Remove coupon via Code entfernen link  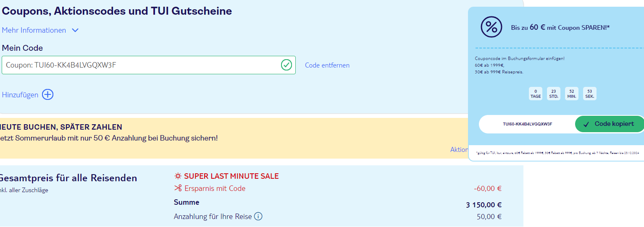coord(327,65)
